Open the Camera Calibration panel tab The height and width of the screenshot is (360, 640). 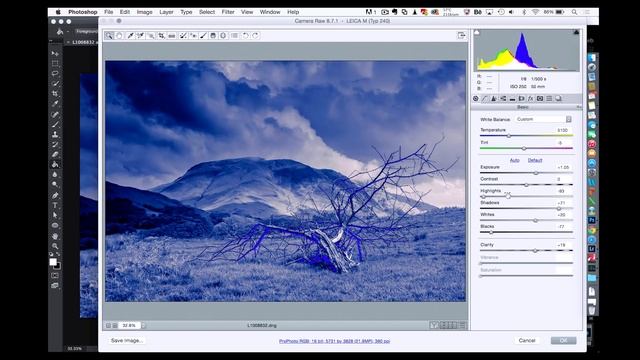[x=540, y=99]
